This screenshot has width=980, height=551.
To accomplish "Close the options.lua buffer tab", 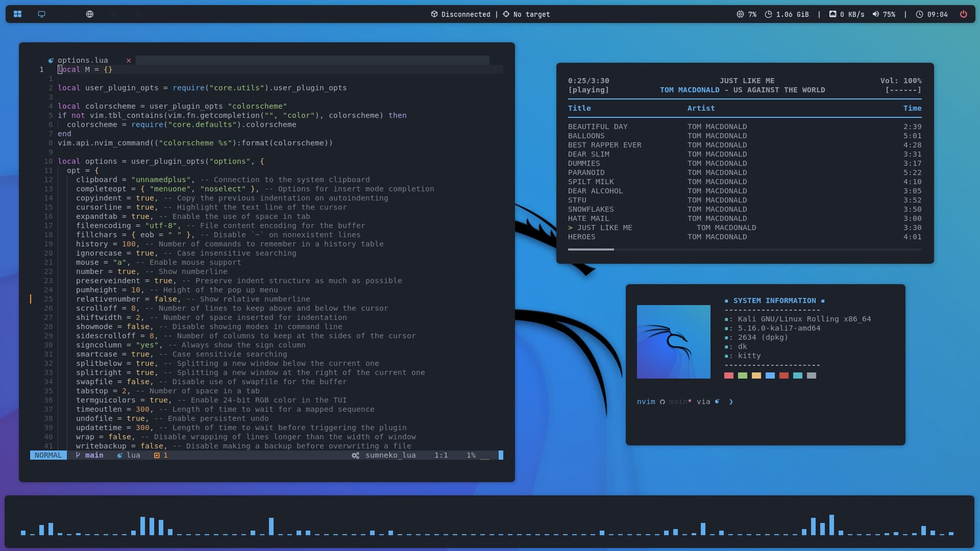I will coord(129,60).
